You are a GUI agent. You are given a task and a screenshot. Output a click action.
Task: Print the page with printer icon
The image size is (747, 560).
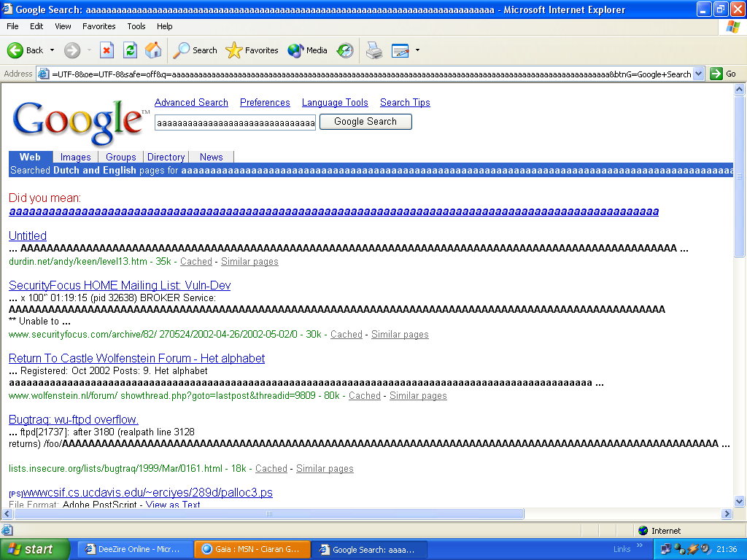(x=374, y=50)
